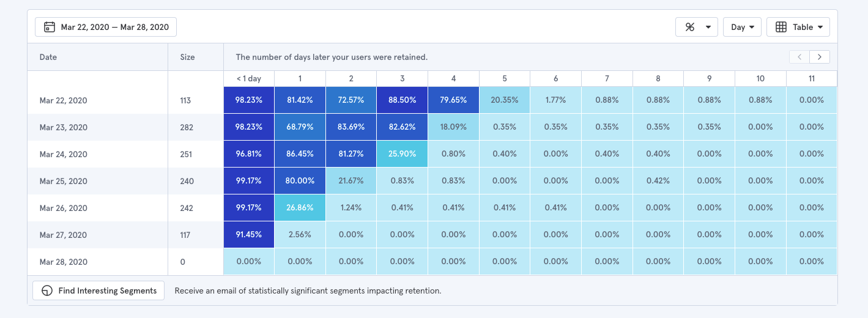Open the Mar 22 – Mar 28 date picker
This screenshot has height=318, width=868.
[106, 27]
